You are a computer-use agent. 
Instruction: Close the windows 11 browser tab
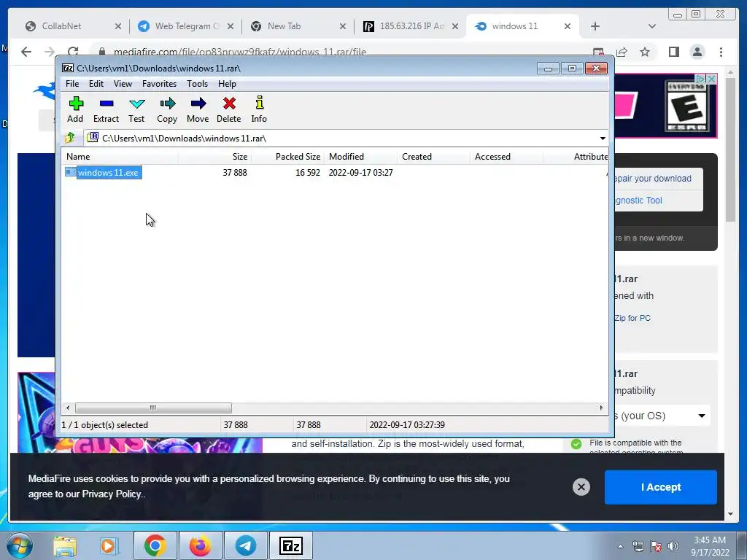pos(568,26)
